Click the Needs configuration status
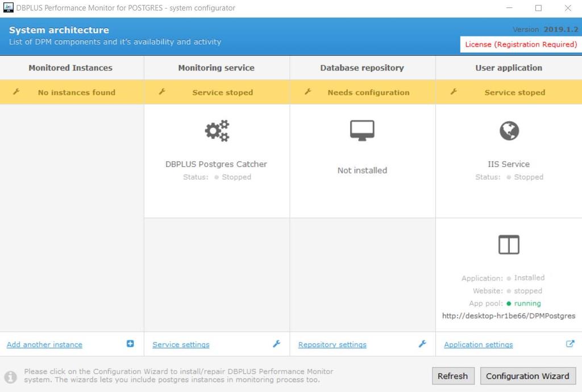This screenshot has width=582, height=392. pyautogui.click(x=368, y=93)
